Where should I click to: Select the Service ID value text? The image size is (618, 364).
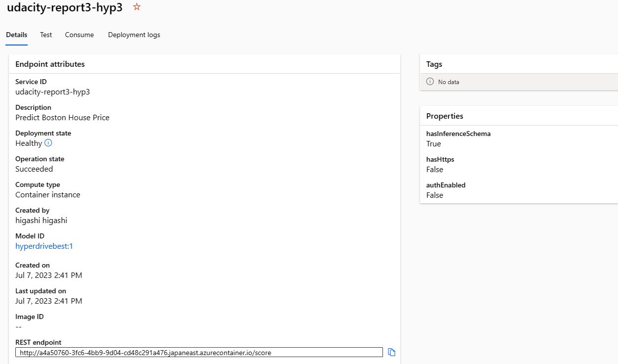point(52,91)
